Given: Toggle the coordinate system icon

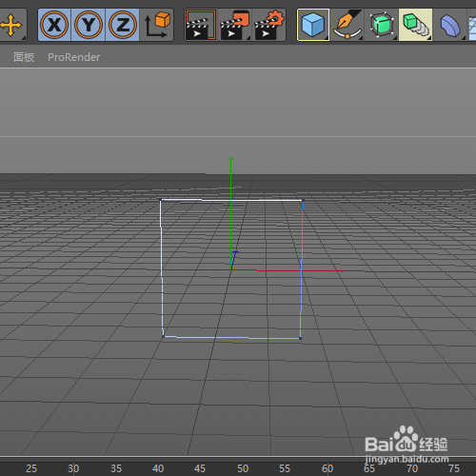Looking at the screenshot, I should click(157, 25).
